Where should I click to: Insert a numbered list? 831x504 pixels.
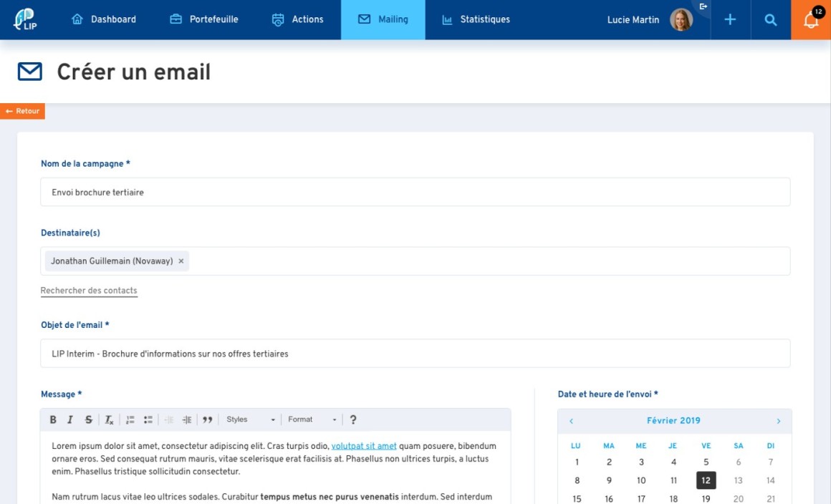[130, 420]
